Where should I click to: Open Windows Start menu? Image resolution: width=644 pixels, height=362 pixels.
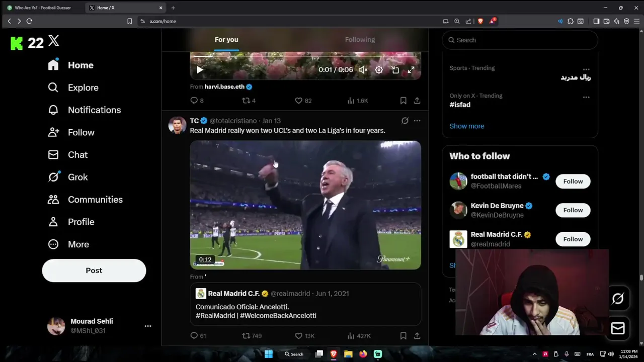click(x=269, y=354)
